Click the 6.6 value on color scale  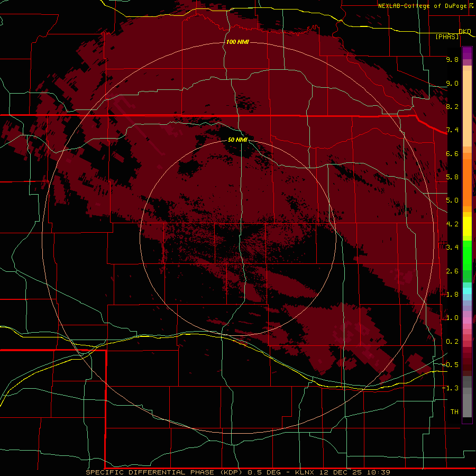pyautogui.click(x=452, y=153)
